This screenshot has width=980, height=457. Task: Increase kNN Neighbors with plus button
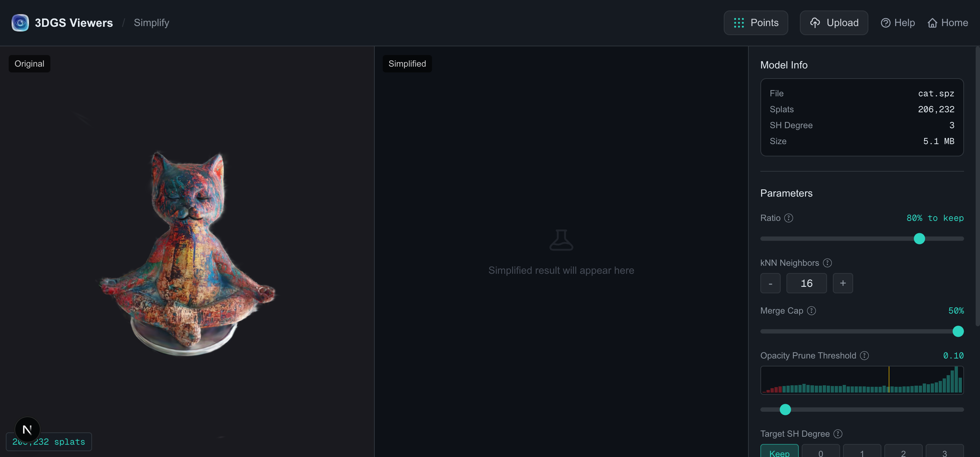click(x=843, y=283)
